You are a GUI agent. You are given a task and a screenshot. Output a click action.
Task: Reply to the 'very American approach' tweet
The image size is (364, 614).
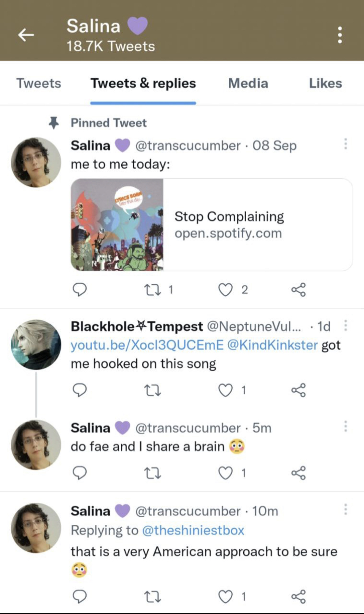click(x=79, y=597)
